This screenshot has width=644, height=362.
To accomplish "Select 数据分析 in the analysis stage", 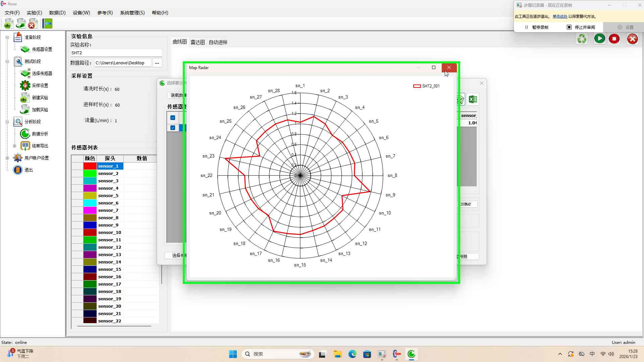I will tap(40, 134).
